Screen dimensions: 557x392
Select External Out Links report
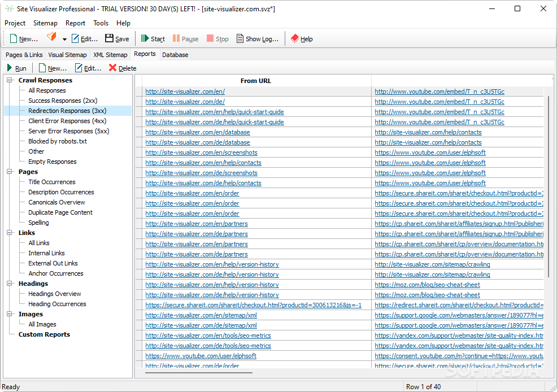[53, 263]
